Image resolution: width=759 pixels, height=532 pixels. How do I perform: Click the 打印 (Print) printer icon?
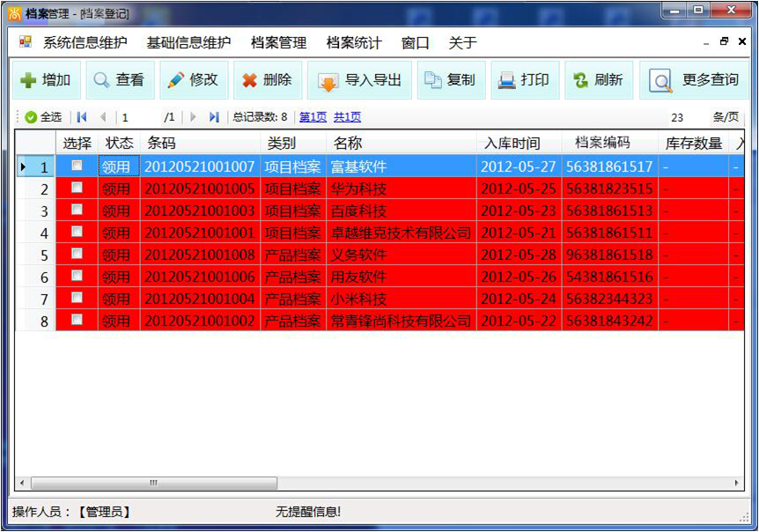pyautogui.click(x=524, y=80)
